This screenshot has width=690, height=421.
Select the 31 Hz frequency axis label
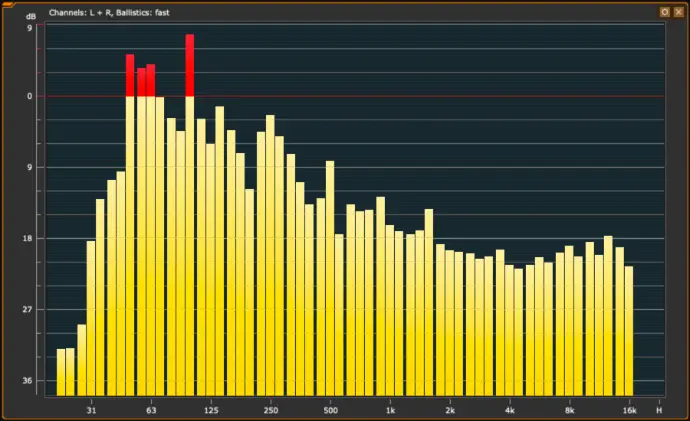[x=91, y=410]
